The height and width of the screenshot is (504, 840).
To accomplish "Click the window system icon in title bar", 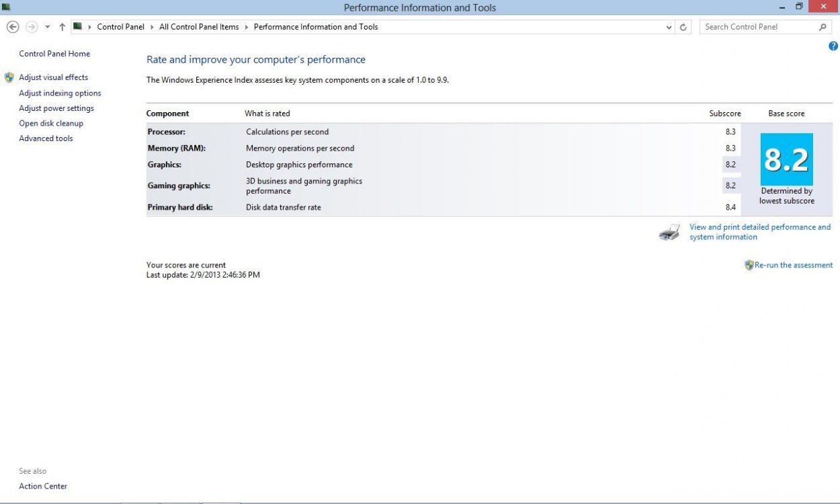I will (x=6, y=7).
